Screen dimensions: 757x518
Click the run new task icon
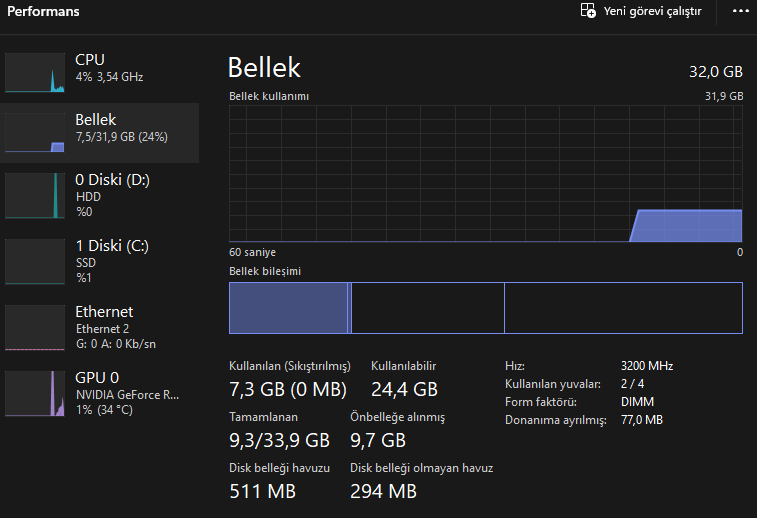coord(588,11)
